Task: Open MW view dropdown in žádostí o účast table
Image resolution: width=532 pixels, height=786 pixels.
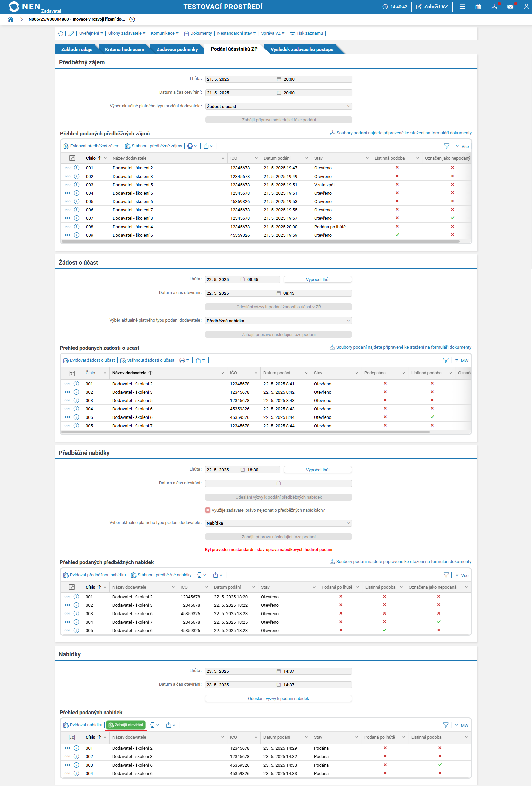Action: 462,361
